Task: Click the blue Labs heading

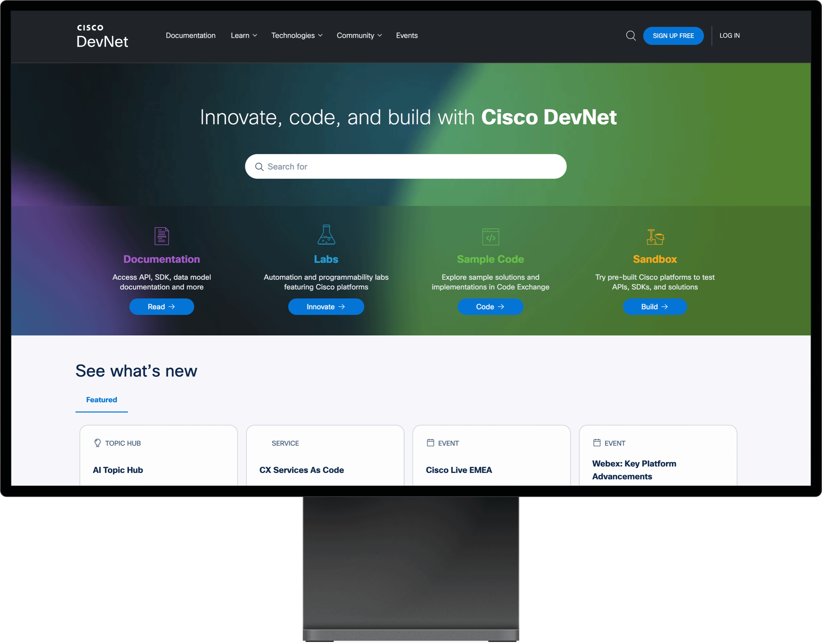Action: (x=326, y=259)
